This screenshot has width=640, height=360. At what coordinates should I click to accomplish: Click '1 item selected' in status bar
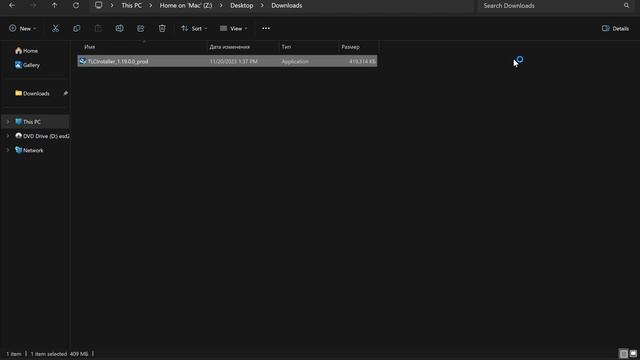coord(49,354)
